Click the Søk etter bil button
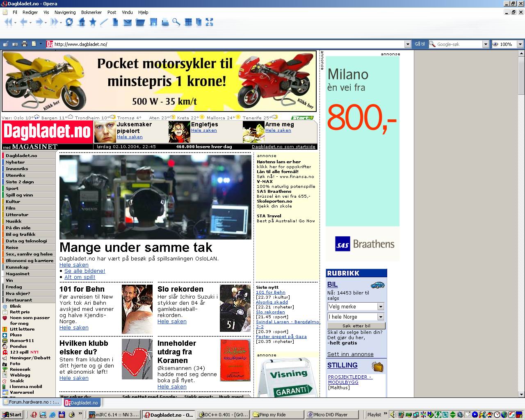 [356, 326]
